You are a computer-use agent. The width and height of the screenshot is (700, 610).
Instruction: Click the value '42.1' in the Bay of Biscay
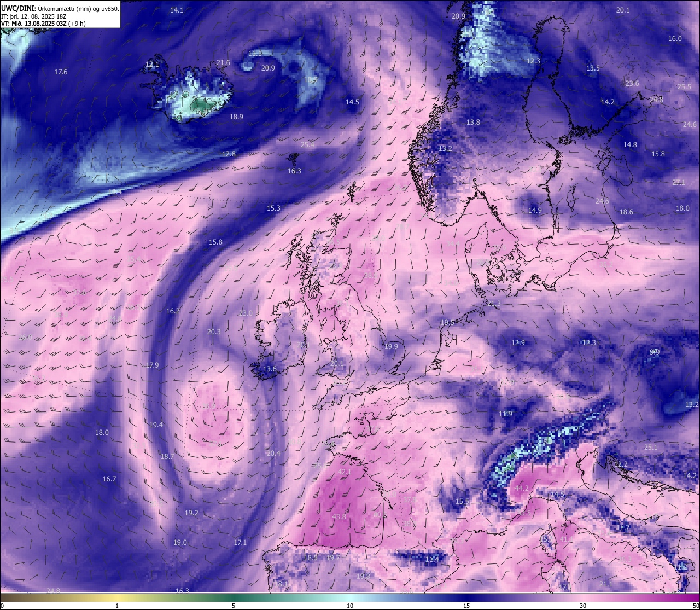point(345,472)
